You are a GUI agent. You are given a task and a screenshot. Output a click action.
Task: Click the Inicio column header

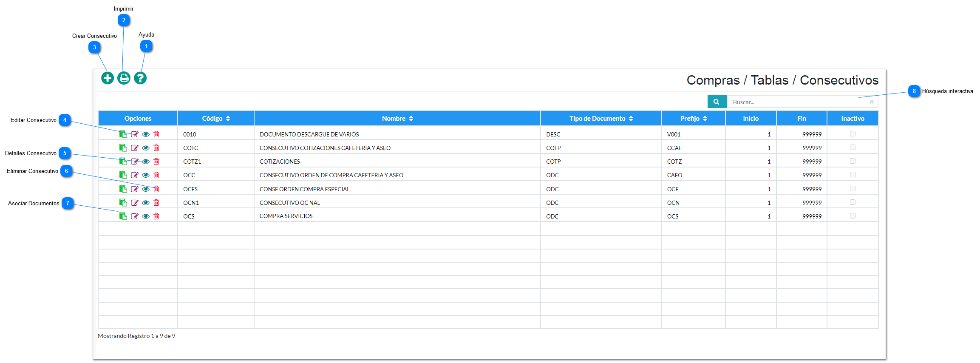pyautogui.click(x=751, y=119)
